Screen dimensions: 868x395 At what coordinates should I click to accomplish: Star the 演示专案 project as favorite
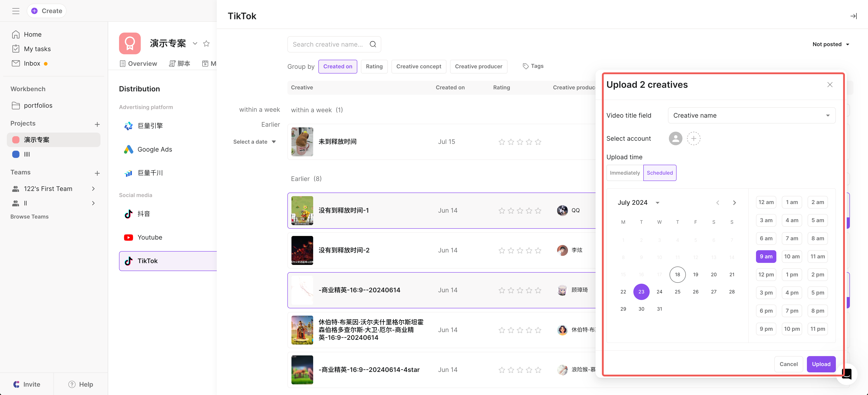click(206, 43)
